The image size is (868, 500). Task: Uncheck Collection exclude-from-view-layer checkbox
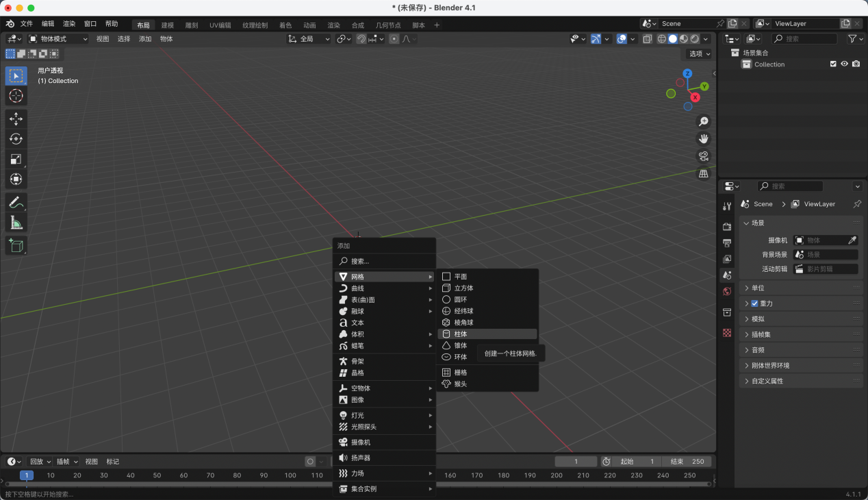tap(833, 64)
